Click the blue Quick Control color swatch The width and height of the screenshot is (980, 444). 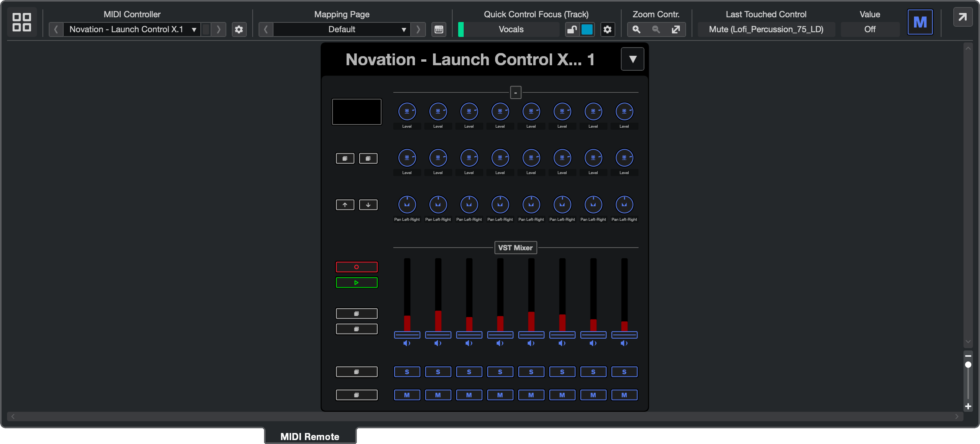point(587,29)
